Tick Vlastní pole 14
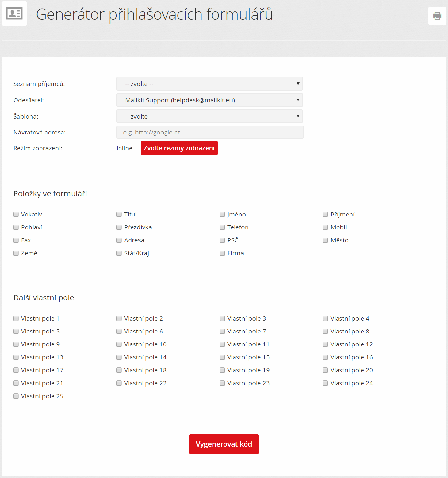The width and height of the screenshot is (448, 478). pos(119,357)
